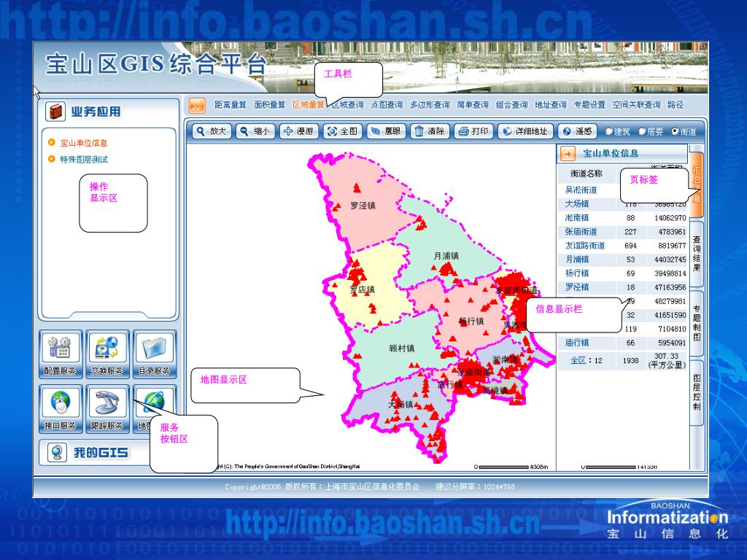Screen dimensions: 747x560
Task: Click the 缩小 zoom-out tool
Action: pos(256,131)
